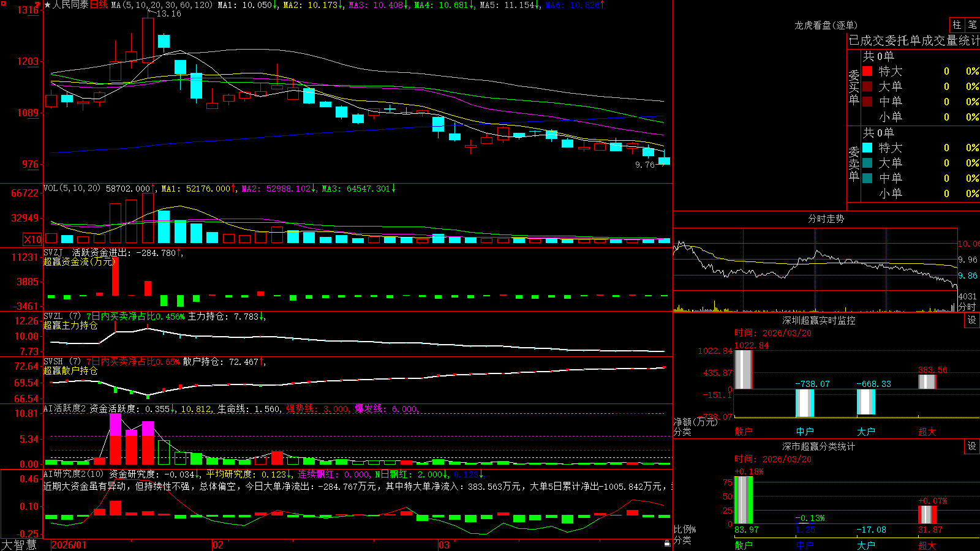The height and width of the screenshot is (551, 980).
Task: Click the +0.07% 超大 bar in 分类统计
Action: coord(927,514)
